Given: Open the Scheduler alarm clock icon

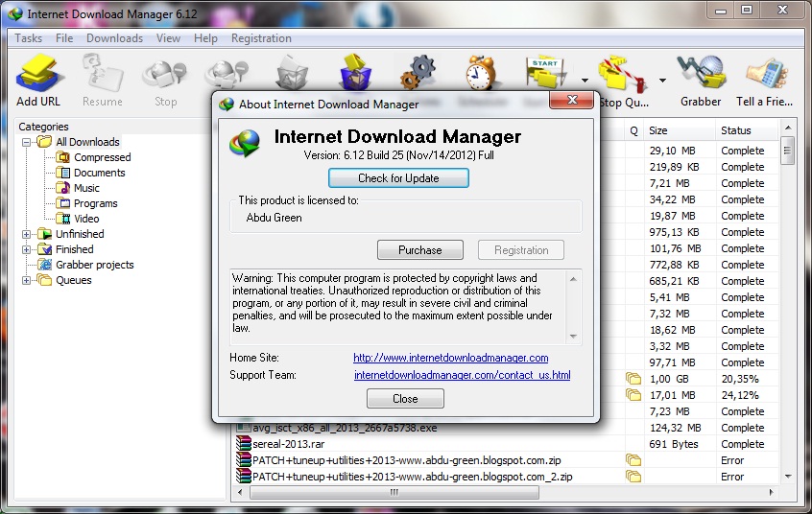Looking at the screenshot, I should point(481,73).
